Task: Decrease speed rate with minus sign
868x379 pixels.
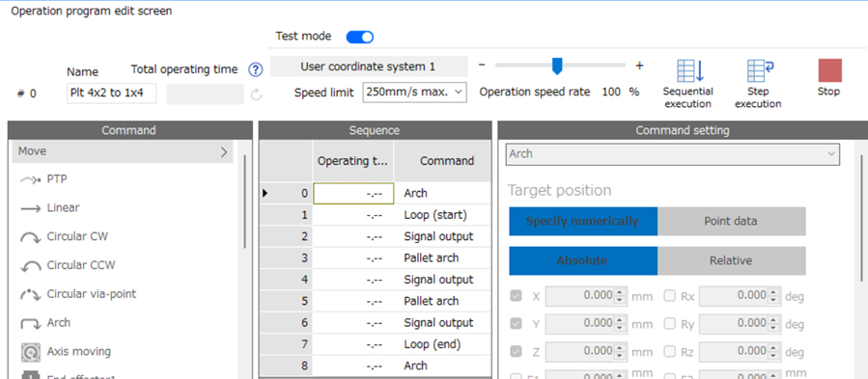Action: [482, 66]
